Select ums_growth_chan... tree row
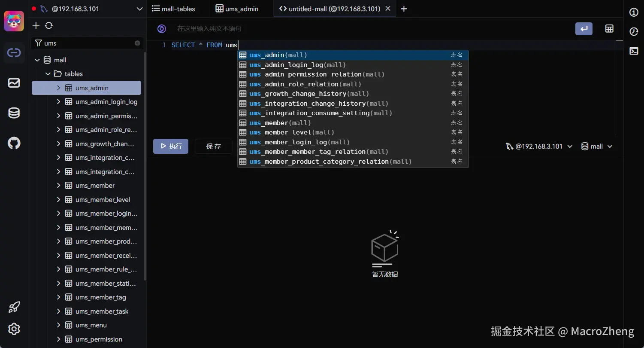 click(x=87, y=144)
